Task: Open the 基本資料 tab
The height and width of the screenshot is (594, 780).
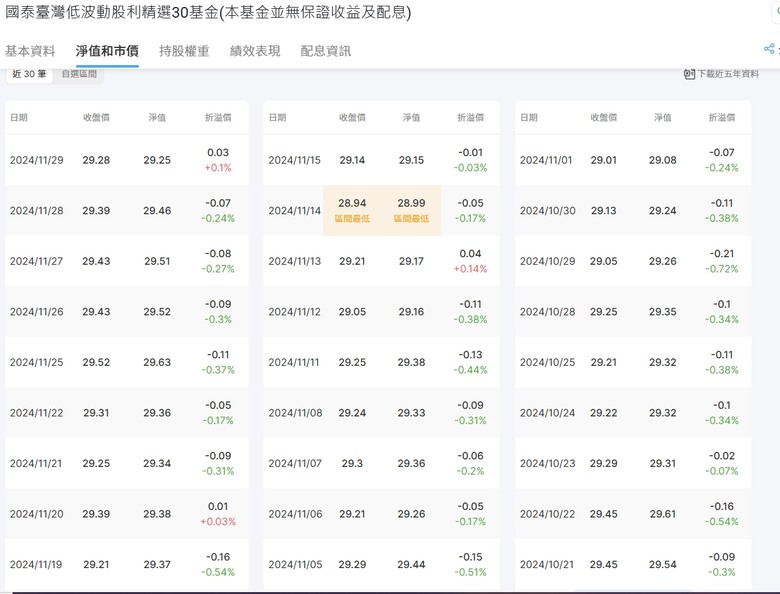Action: click(x=30, y=51)
